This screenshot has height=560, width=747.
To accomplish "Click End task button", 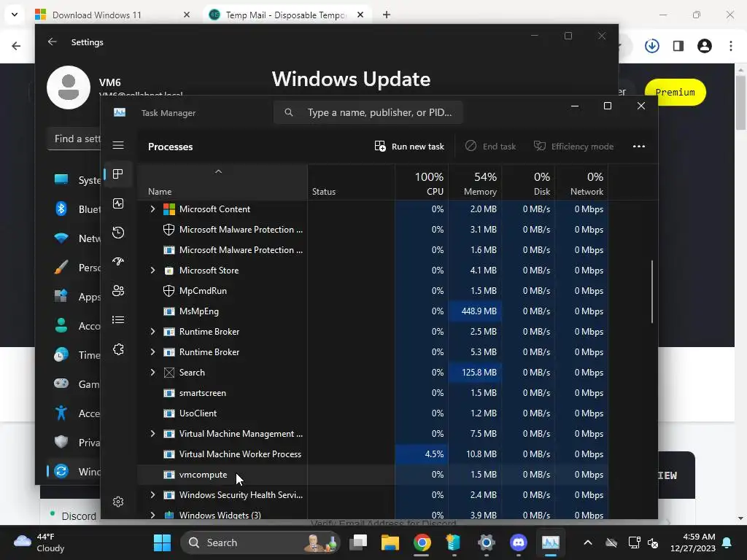I will [x=491, y=146].
